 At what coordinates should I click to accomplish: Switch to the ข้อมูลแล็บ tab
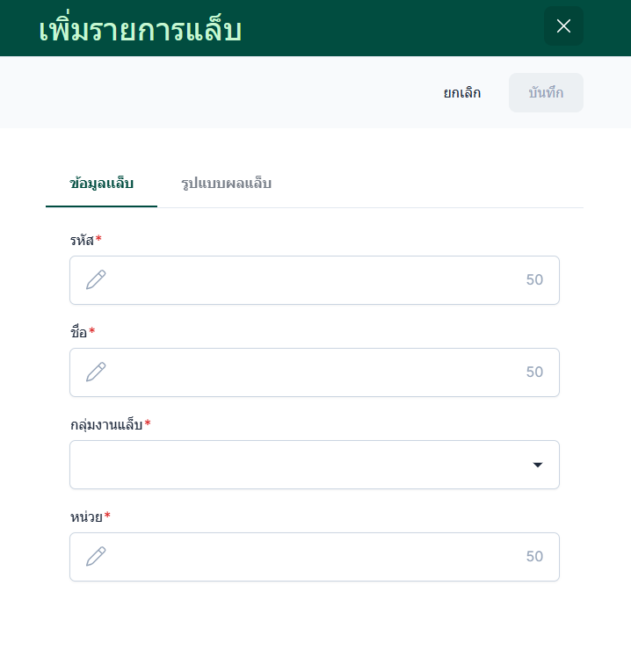pyautogui.click(x=101, y=184)
